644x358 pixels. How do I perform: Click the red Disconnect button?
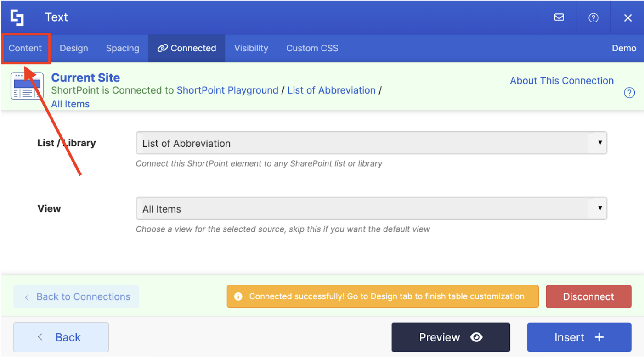[588, 296]
